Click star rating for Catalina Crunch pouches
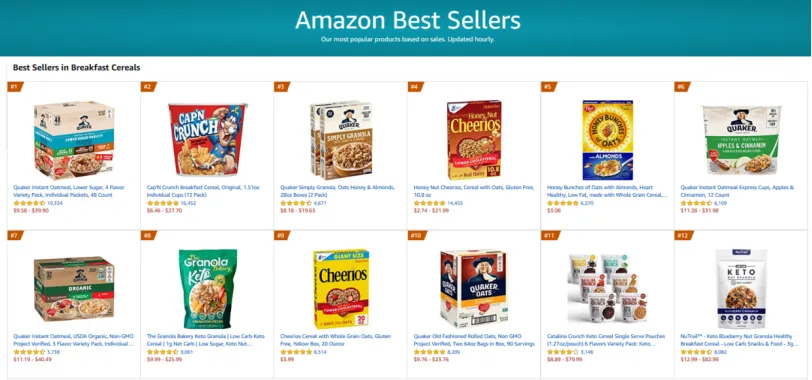The width and height of the screenshot is (812, 380). 562,352
